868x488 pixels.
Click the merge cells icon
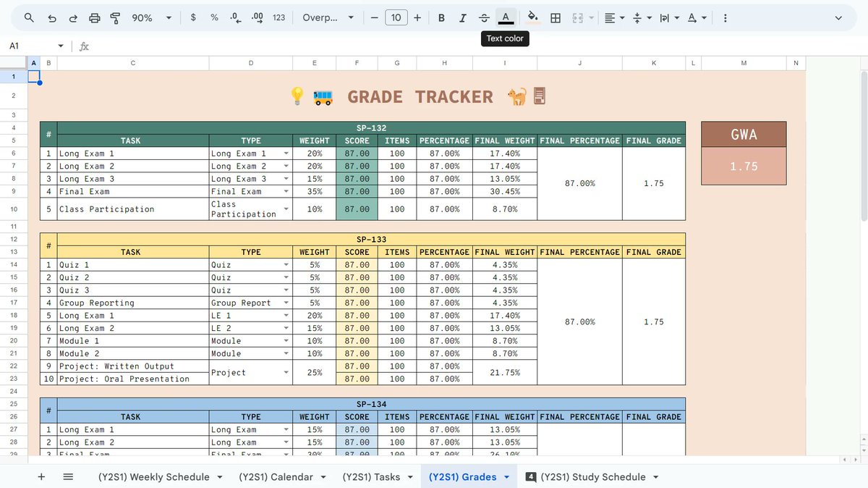[x=578, y=18]
